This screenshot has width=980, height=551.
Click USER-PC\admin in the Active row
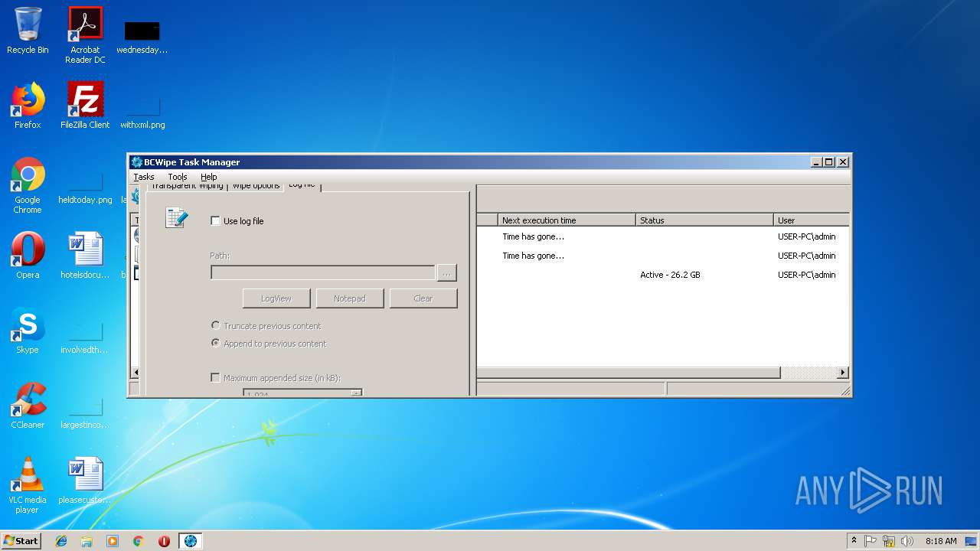point(807,275)
